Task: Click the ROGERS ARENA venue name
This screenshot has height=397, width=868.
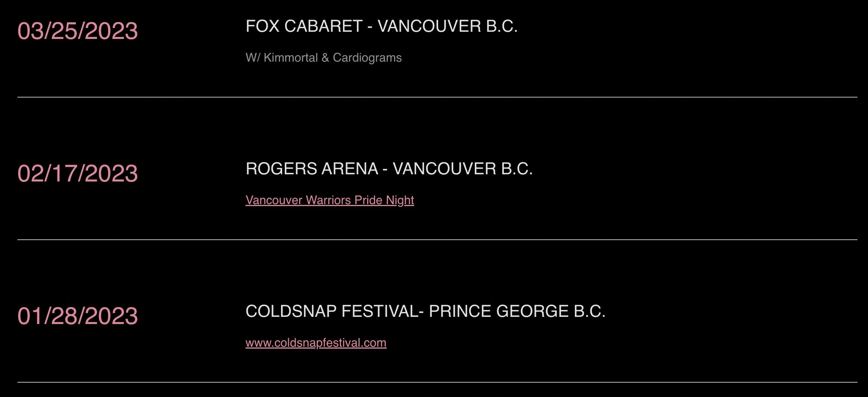Action: pos(312,169)
